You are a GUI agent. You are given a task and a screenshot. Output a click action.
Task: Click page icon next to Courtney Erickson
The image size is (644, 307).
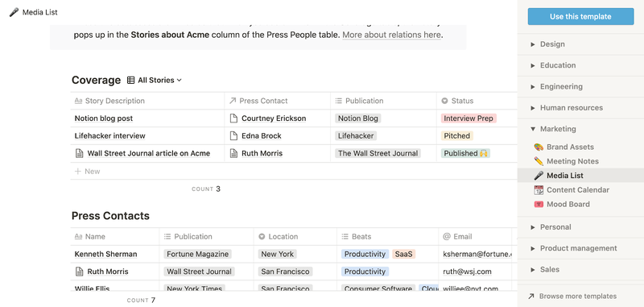tap(233, 118)
